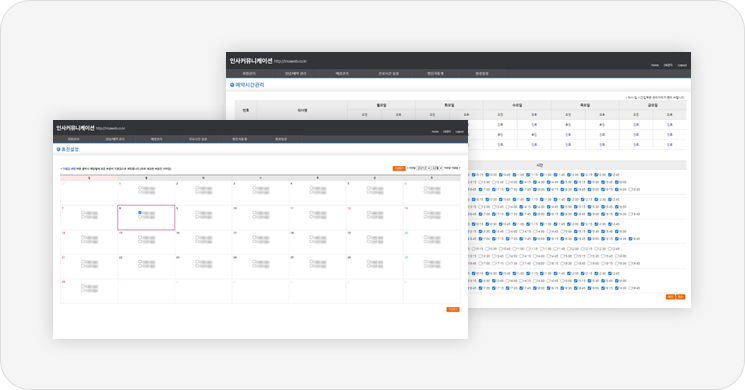Go to the previous month link beside year dropdown
This screenshot has width=745, height=390.
coord(411,168)
